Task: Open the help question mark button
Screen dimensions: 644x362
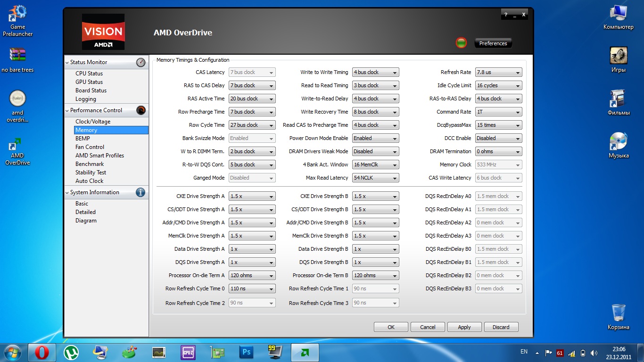Action: click(506, 15)
